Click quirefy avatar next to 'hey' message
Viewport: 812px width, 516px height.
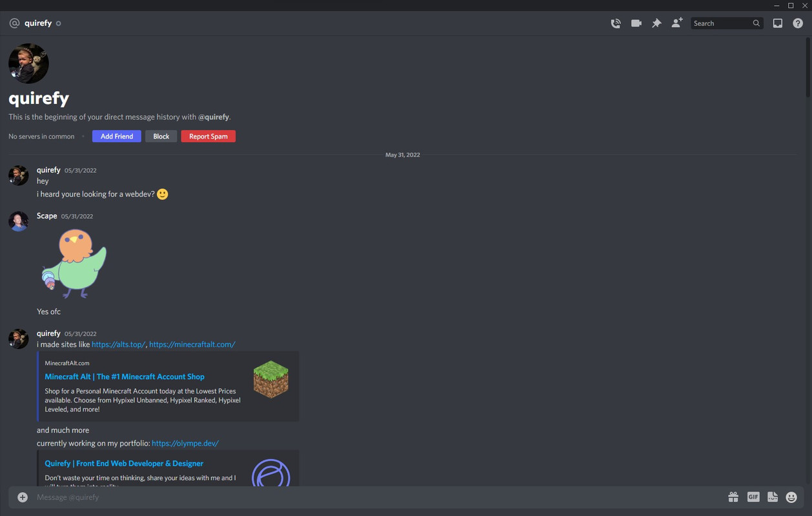(19, 175)
